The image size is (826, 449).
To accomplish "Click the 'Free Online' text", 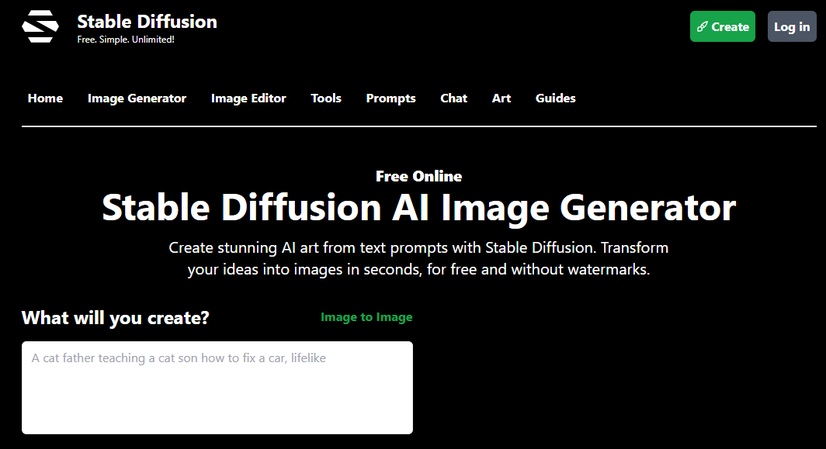I will pos(419,176).
